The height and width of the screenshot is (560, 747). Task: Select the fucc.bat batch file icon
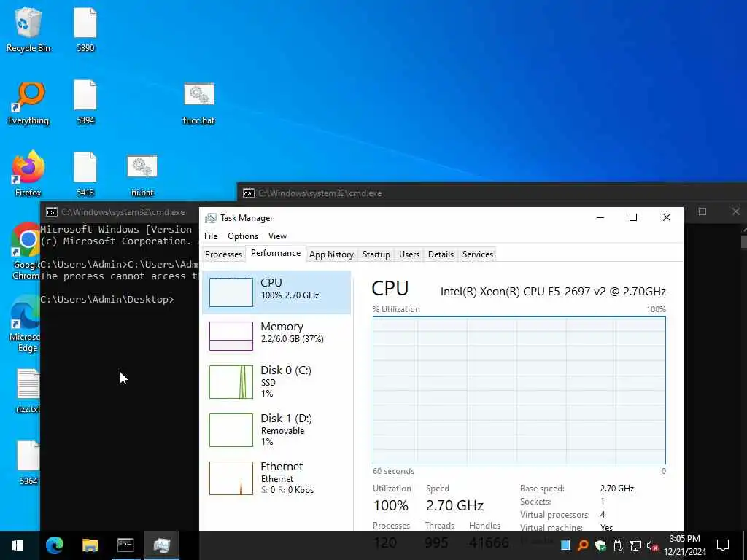coord(198,104)
